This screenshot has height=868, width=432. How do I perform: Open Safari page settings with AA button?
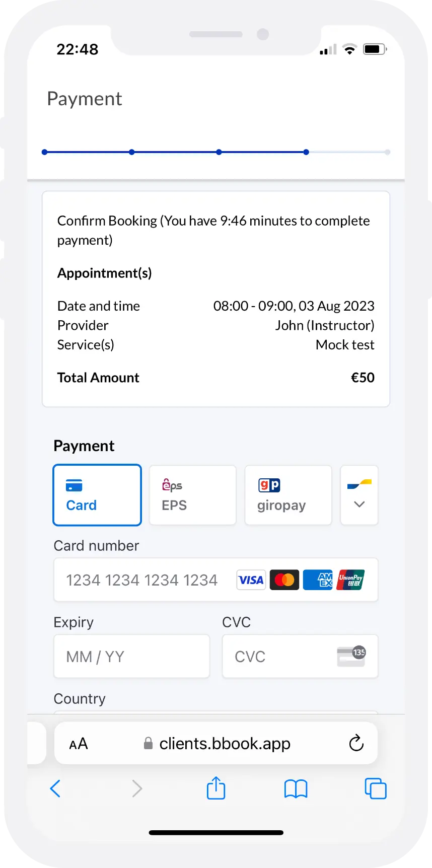click(x=78, y=743)
